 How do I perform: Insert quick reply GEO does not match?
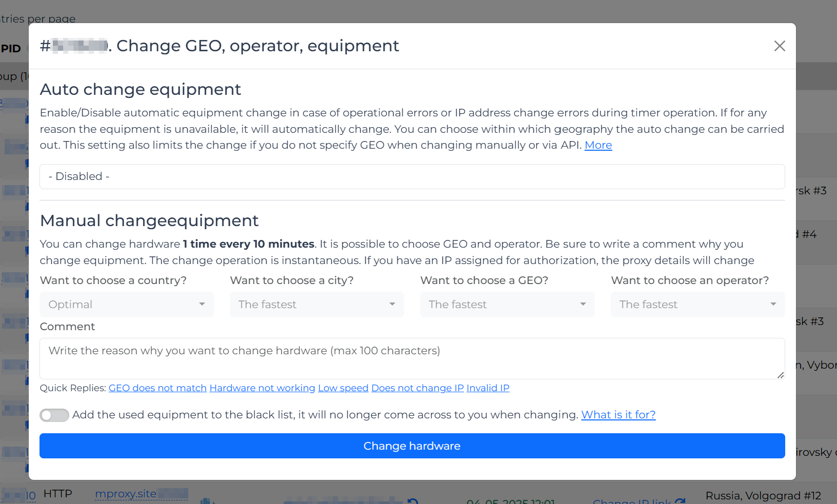coord(157,388)
